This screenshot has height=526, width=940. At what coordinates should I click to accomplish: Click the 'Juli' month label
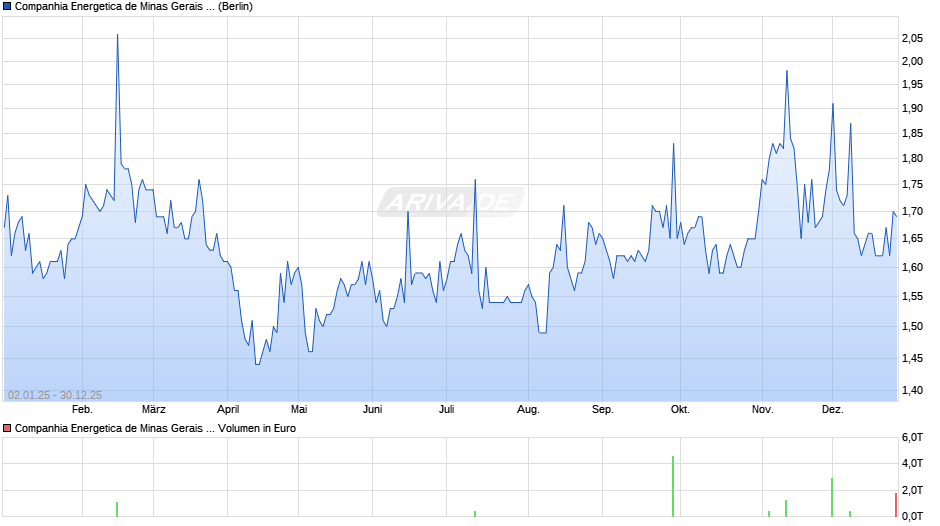pos(446,410)
